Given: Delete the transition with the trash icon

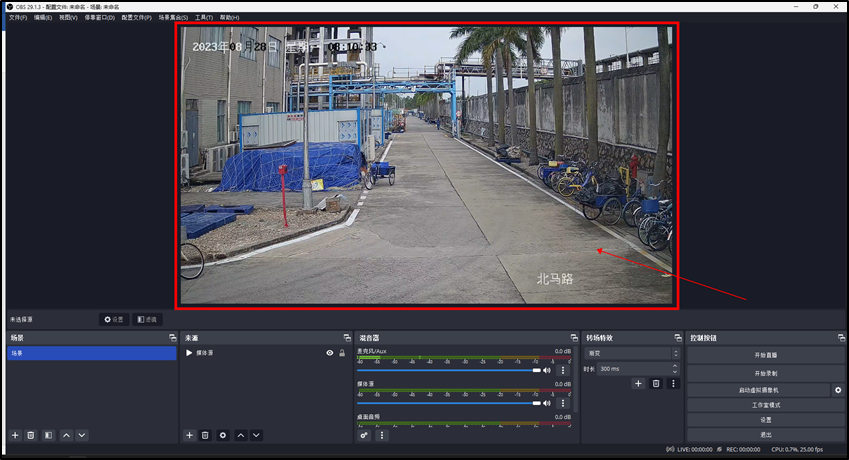Looking at the screenshot, I should 656,383.
